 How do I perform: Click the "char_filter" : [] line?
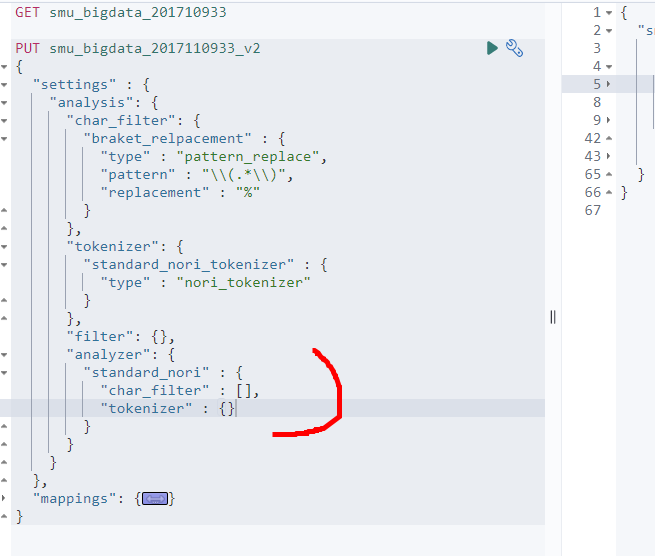point(180,390)
